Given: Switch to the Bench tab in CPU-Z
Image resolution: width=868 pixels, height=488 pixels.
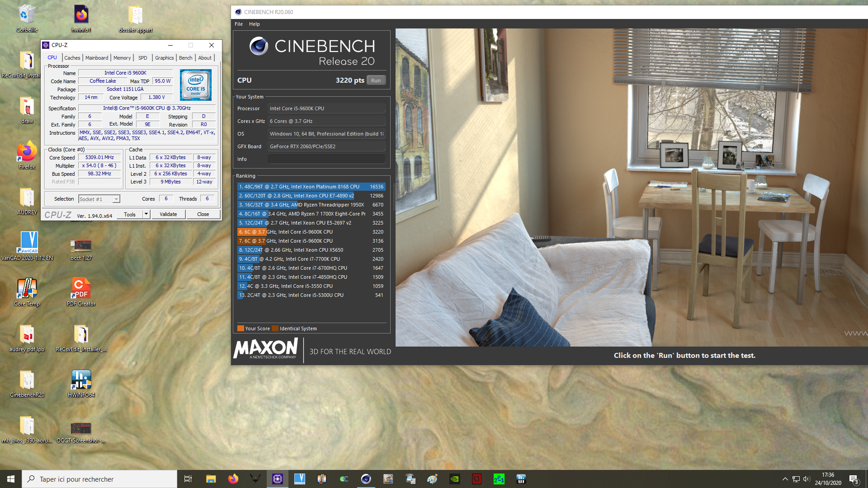Looking at the screenshot, I should 185,58.
